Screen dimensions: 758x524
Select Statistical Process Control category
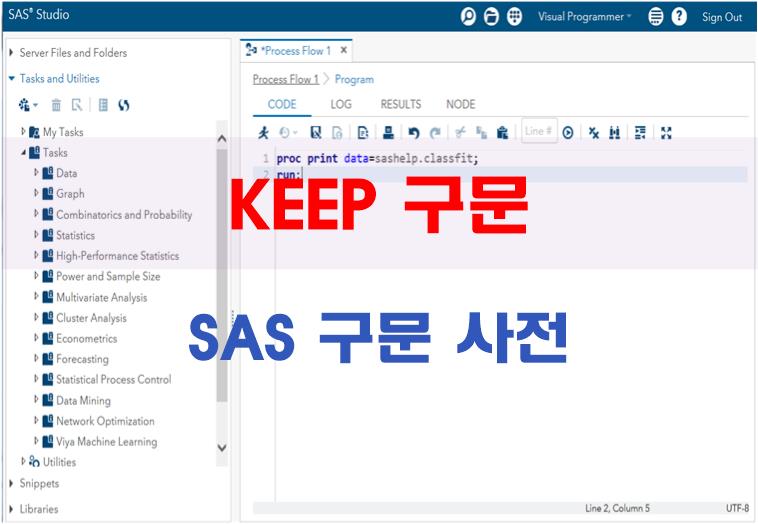114,379
